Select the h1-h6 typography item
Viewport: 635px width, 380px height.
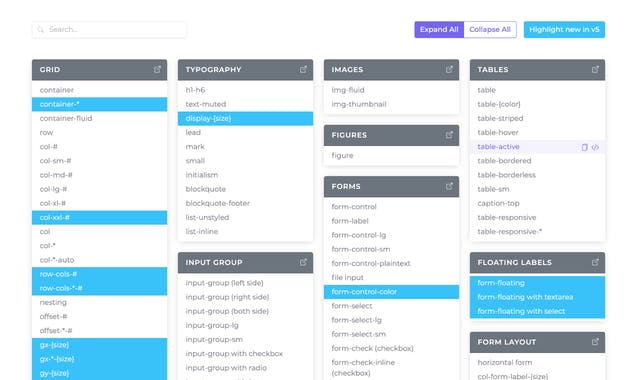coord(245,90)
